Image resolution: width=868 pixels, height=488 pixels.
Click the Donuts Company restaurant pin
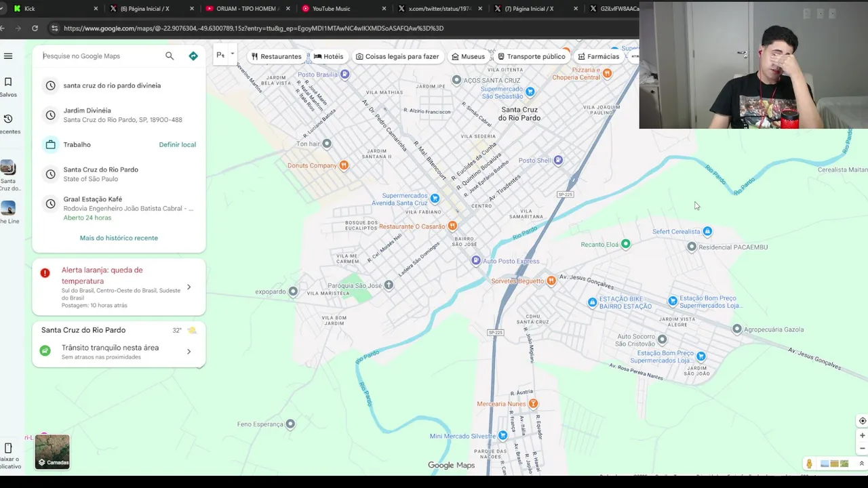pyautogui.click(x=344, y=165)
